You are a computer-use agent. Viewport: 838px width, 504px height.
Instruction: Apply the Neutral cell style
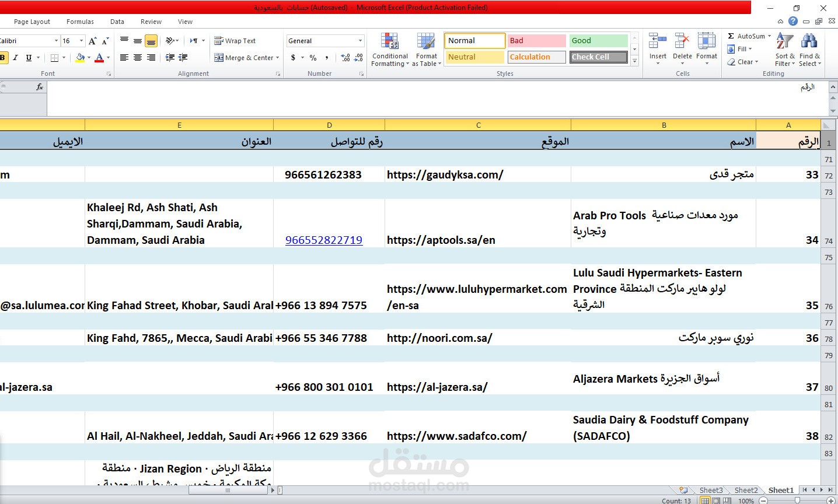click(x=474, y=57)
